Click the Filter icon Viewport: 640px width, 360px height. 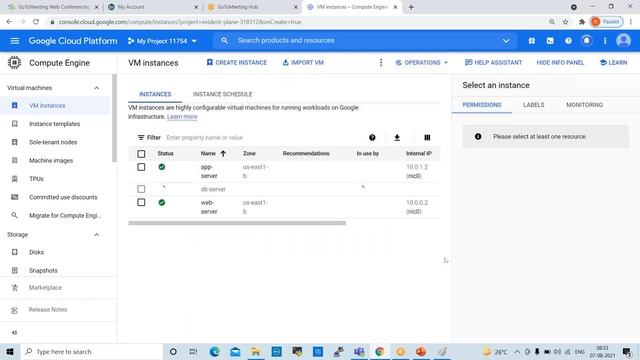[x=141, y=138]
